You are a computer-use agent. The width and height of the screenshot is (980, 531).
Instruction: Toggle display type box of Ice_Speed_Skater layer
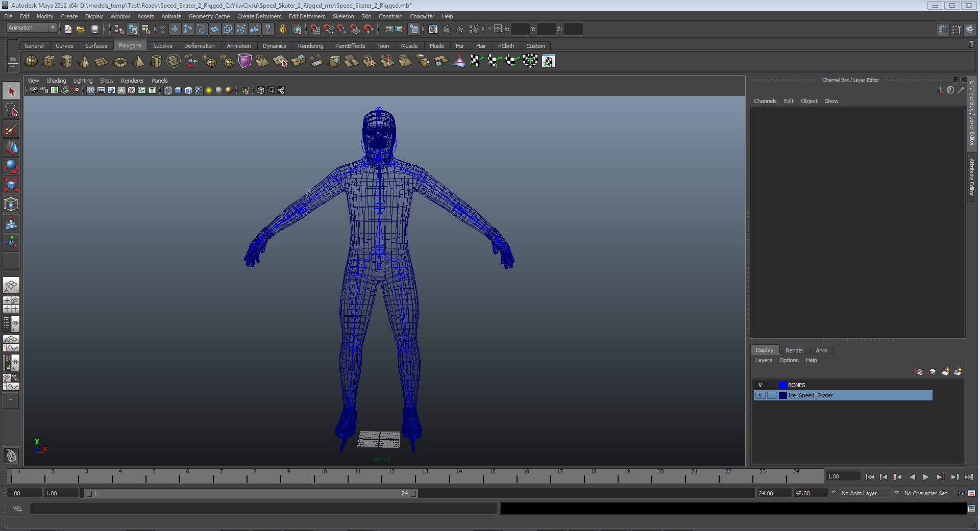coord(772,395)
